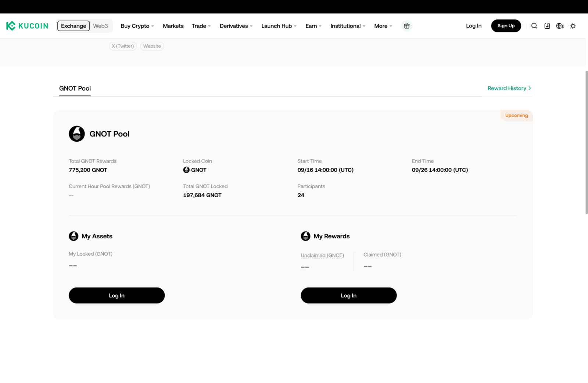Expand the Institutional menu
Screen dimensions: 588x383
click(x=348, y=26)
